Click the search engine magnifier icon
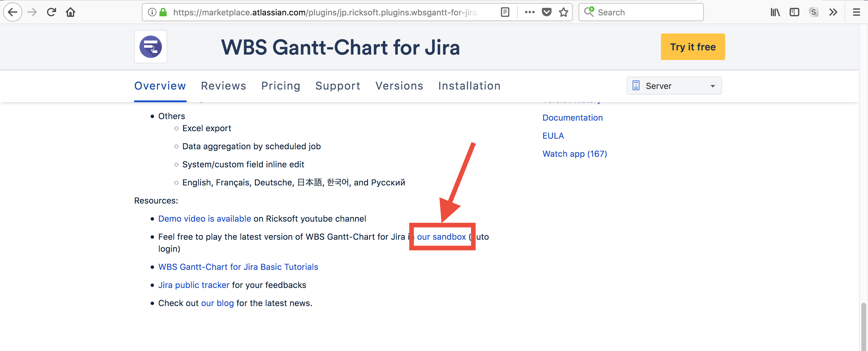 point(589,11)
